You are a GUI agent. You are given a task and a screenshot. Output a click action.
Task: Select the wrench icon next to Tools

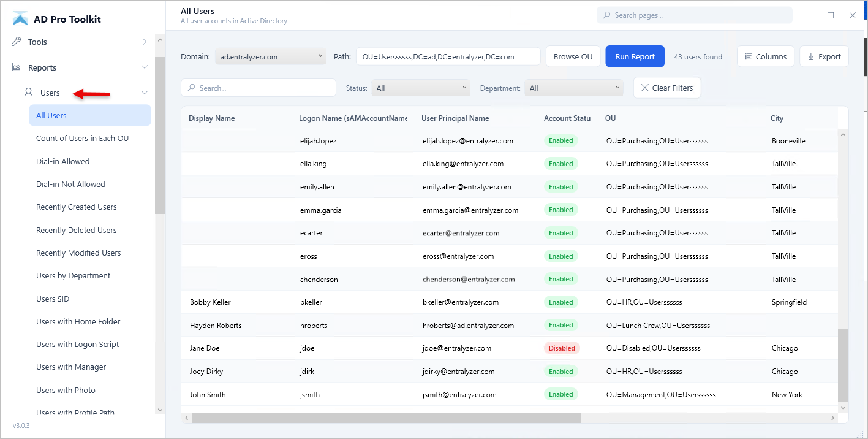17,41
